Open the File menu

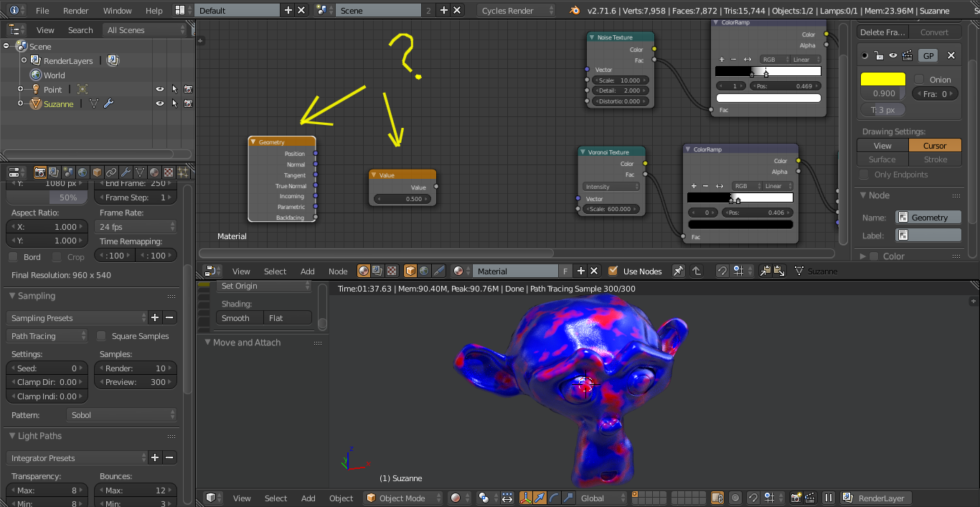coord(42,11)
